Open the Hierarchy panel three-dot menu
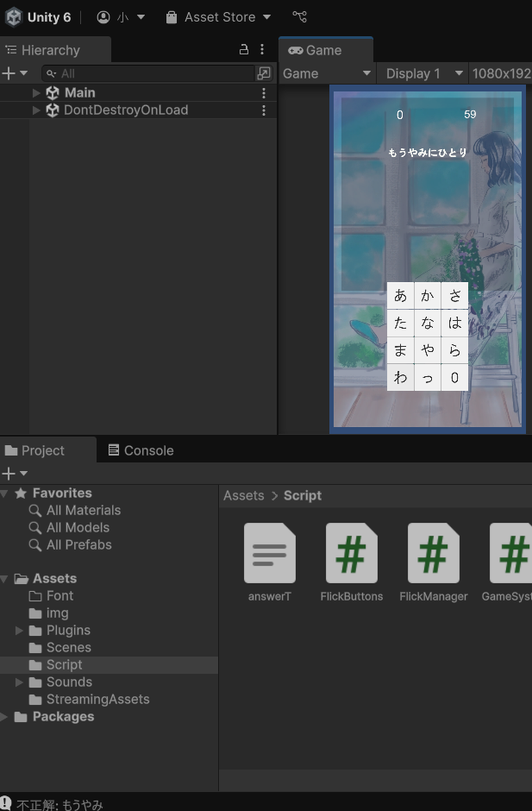The width and height of the screenshot is (532, 811). 262,50
